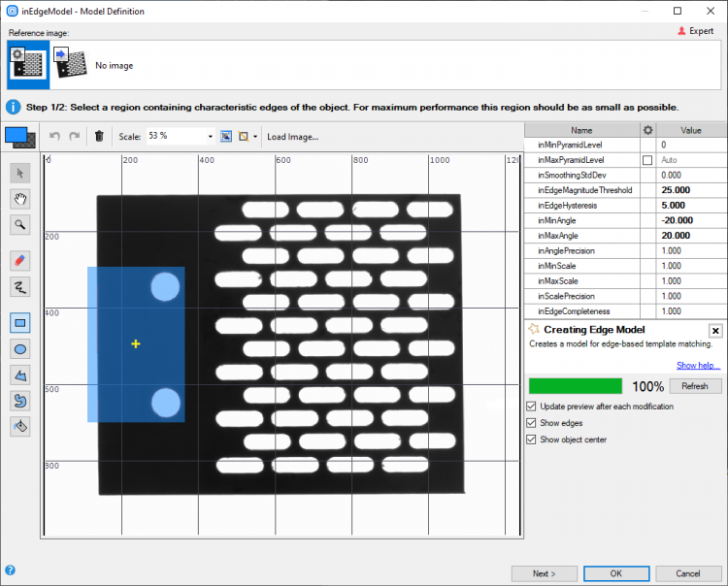Open the Show help link
This screenshot has height=586, width=728.
coord(699,366)
